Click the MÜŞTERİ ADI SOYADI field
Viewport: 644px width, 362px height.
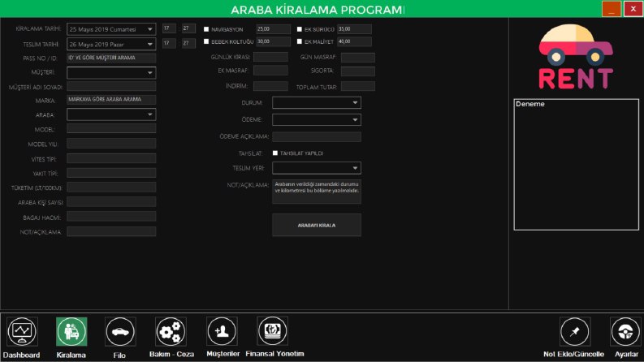111,87
